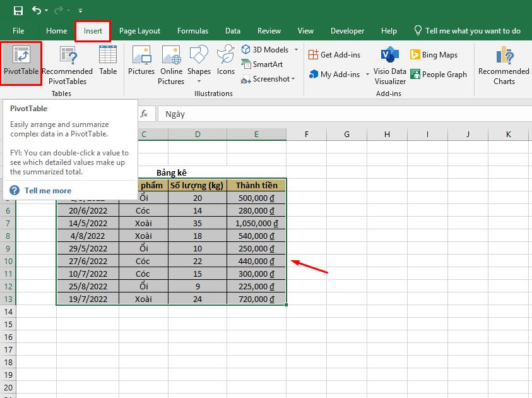Open Recommended Charts
This screenshot has height=398, width=532.
point(503,66)
